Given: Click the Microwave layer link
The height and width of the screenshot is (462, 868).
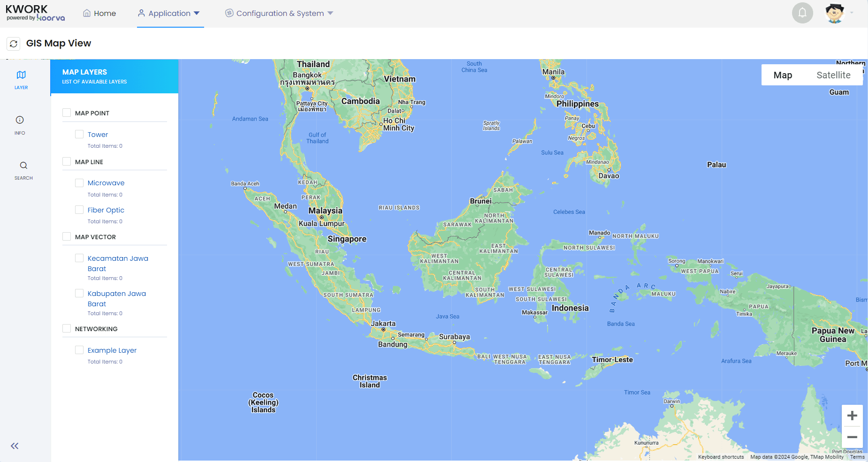Looking at the screenshot, I should click(106, 183).
